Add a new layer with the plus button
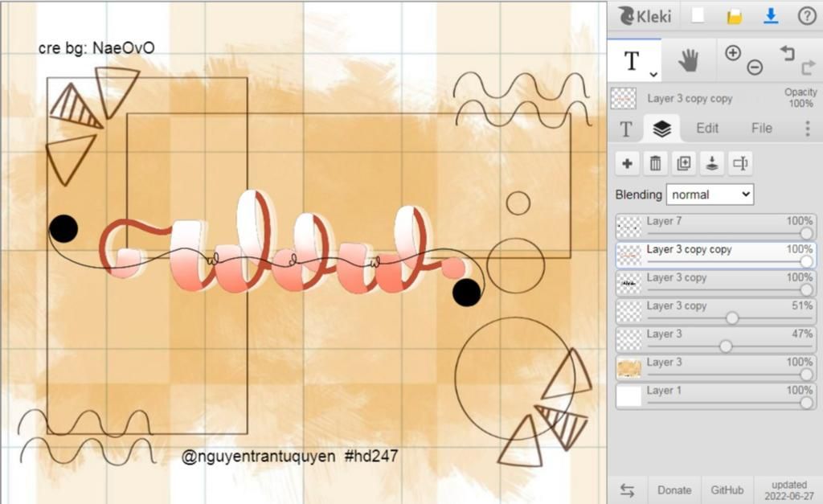 coord(627,164)
